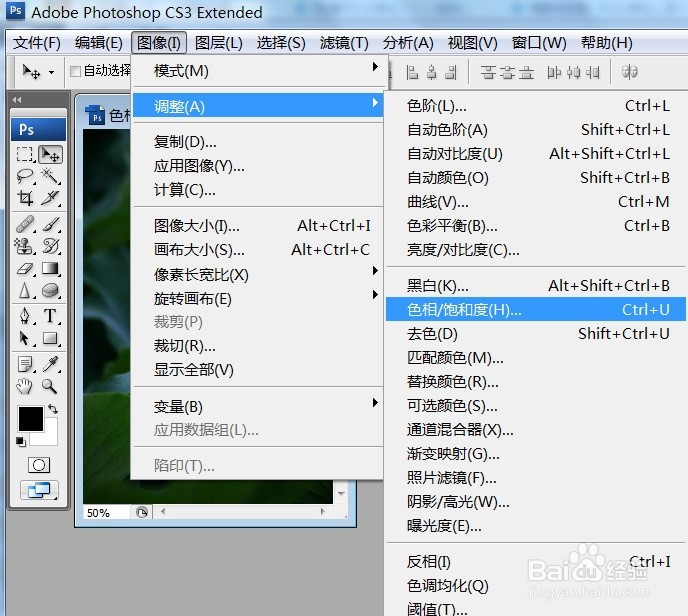This screenshot has height=616, width=688.
Task: Click align right edges icon
Action: pyautogui.click(x=452, y=72)
